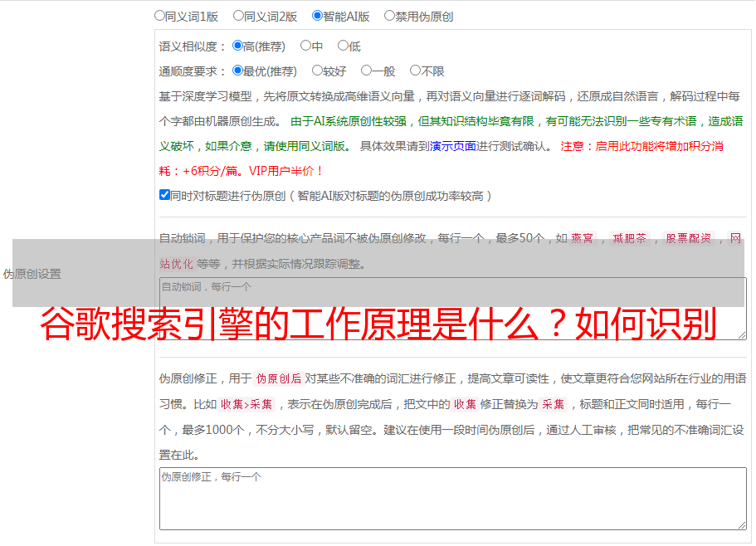Set 语义相似度 to 低
This screenshot has width=756, height=546.
[343, 46]
